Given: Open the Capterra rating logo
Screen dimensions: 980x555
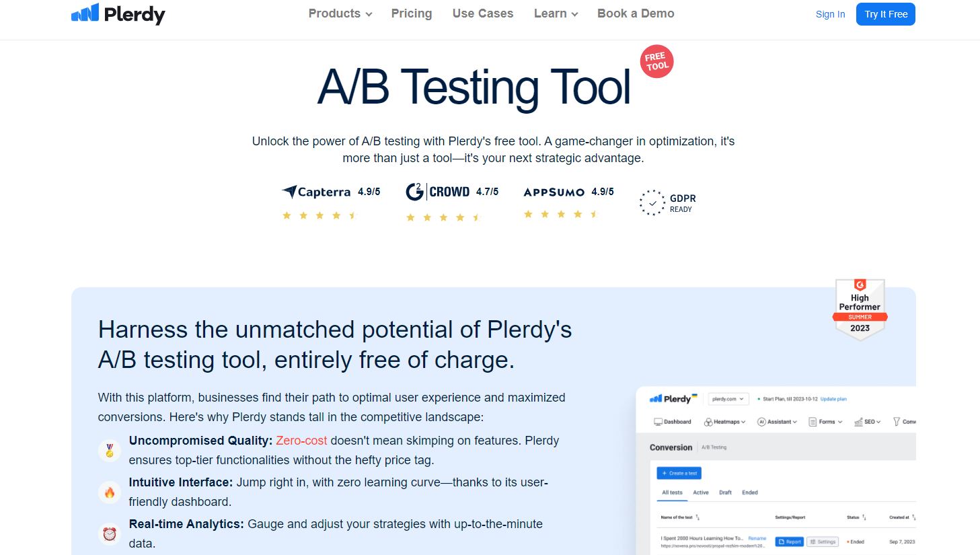Looking at the screenshot, I should [317, 192].
